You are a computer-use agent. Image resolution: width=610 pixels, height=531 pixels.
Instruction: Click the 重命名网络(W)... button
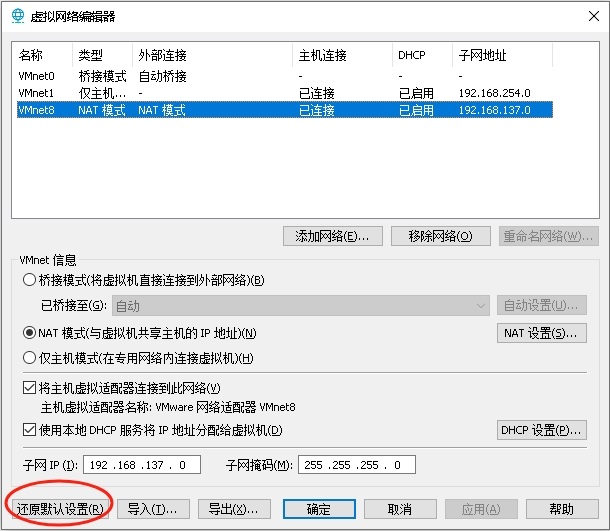(x=549, y=236)
